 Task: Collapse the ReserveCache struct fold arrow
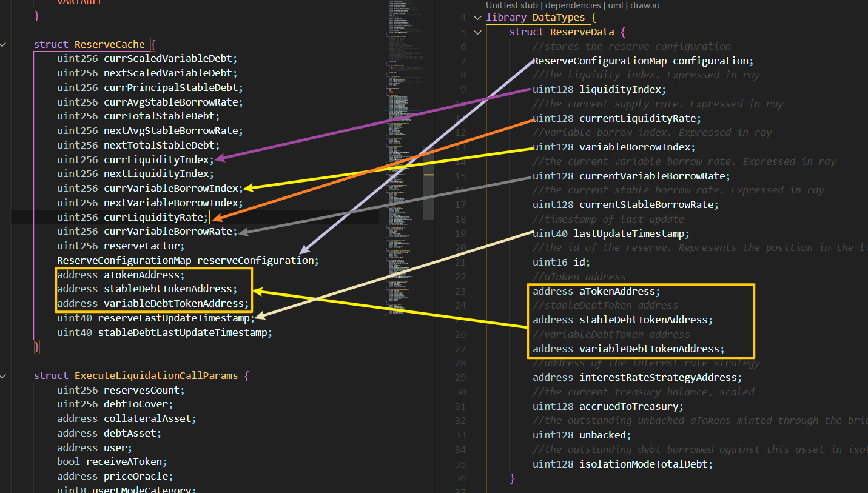pyautogui.click(x=3, y=44)
